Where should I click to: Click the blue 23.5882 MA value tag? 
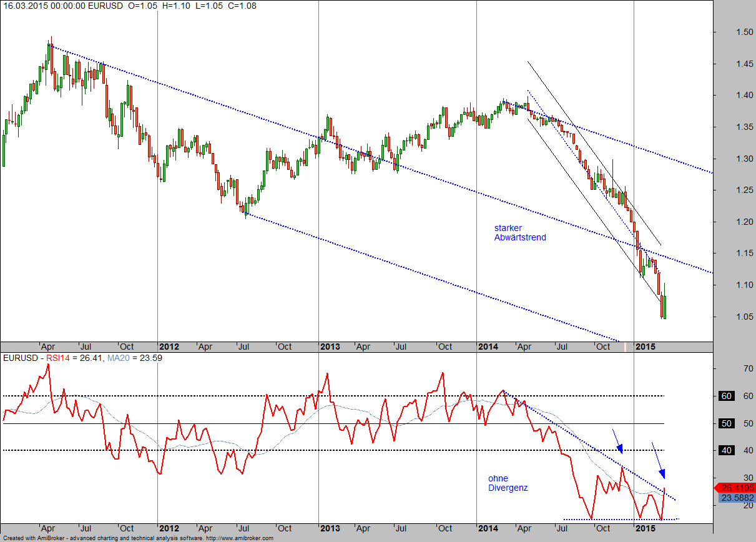point(737,498)
